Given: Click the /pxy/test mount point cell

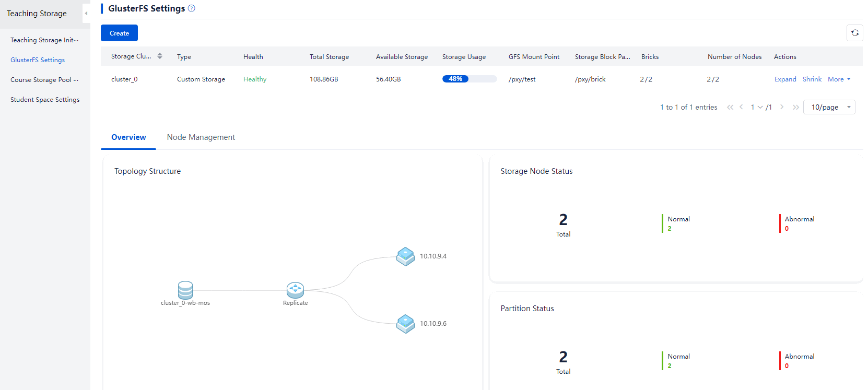Looking at the screenshot, I should [522, 79].
